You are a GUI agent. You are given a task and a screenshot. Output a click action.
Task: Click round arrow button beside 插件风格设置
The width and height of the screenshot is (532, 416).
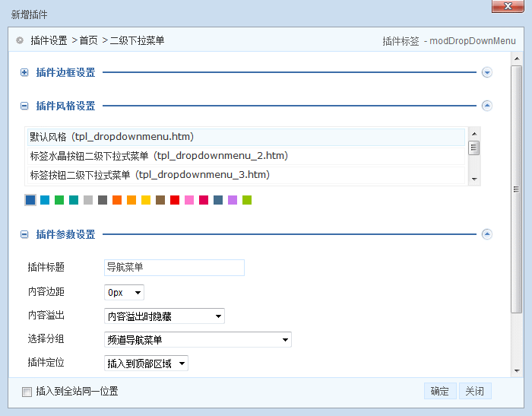tap(487, 106)
